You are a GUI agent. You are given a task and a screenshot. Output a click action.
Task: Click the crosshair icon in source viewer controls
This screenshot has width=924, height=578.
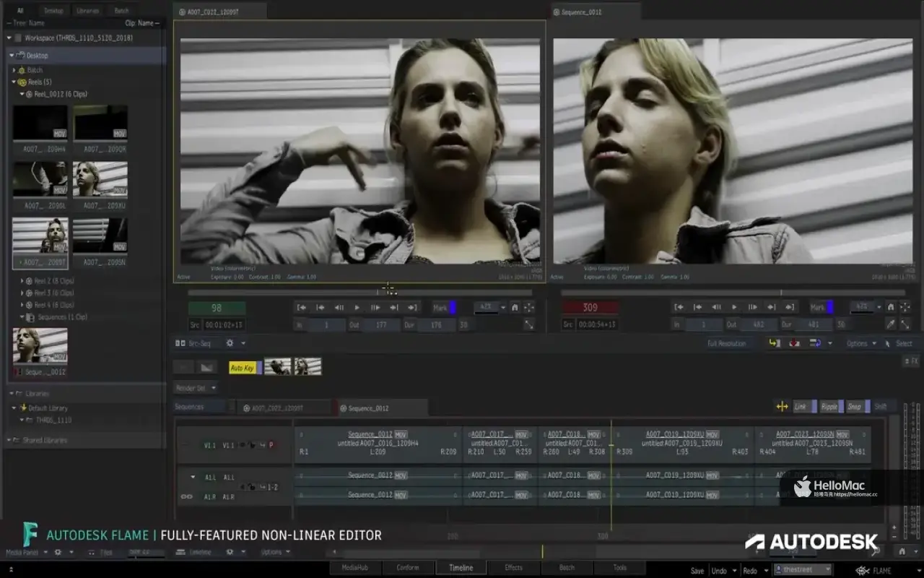(529, 307)
